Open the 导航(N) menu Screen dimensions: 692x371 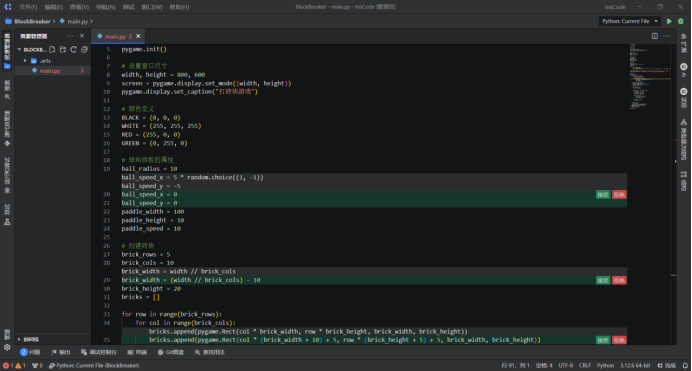point(105,7)
